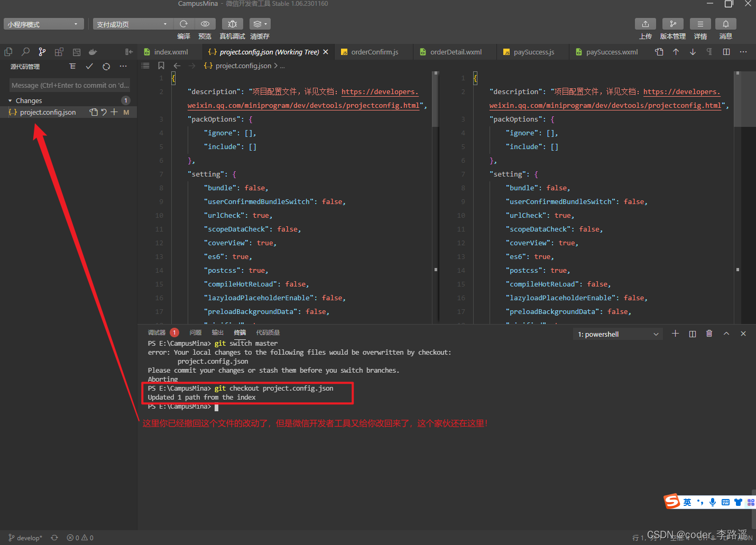The width and height of the screenshot is (756, 545).
Task: Split the terminal pane
Action: [x=693, y=334]
